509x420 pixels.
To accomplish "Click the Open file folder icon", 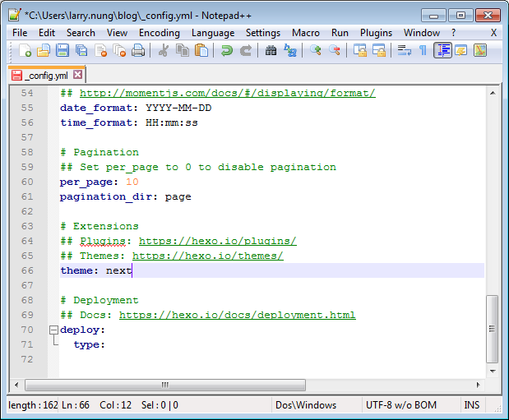I will [x=44, y=51].
